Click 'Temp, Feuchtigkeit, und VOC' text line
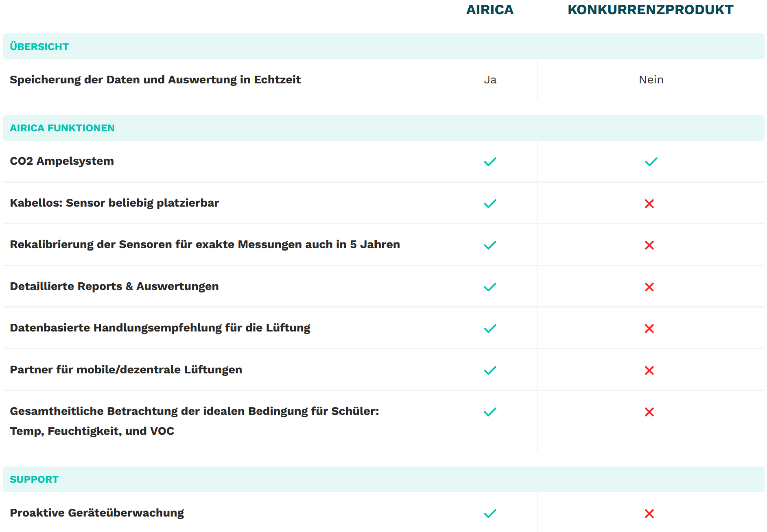 click(x=92, y=431)
